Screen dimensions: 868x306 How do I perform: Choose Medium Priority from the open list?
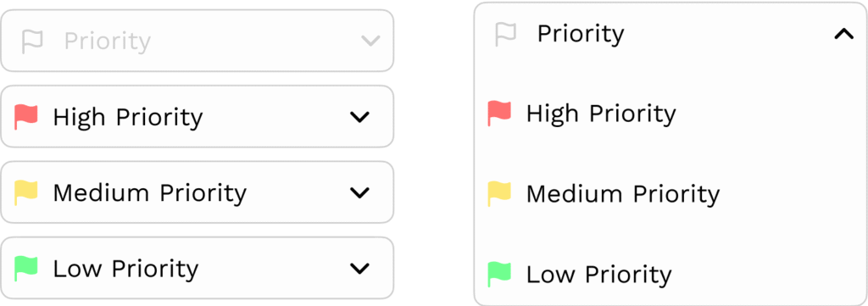(623, 193)
